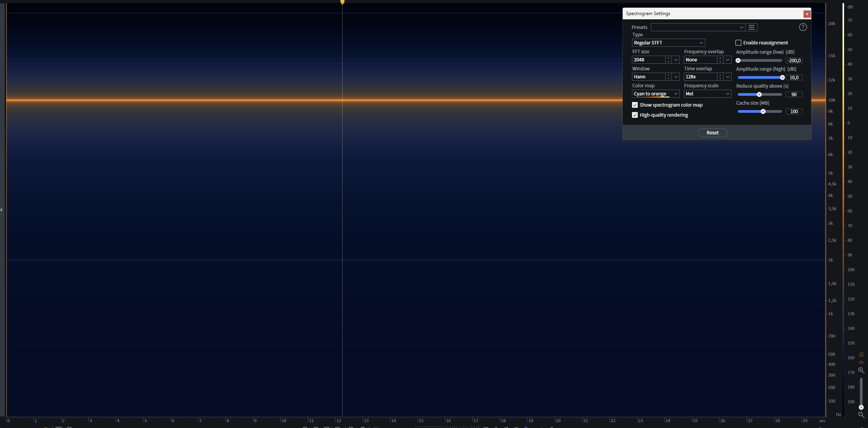The image size is (868, 428).
Task: Click the Hz unit label
Action: [838, 414]
